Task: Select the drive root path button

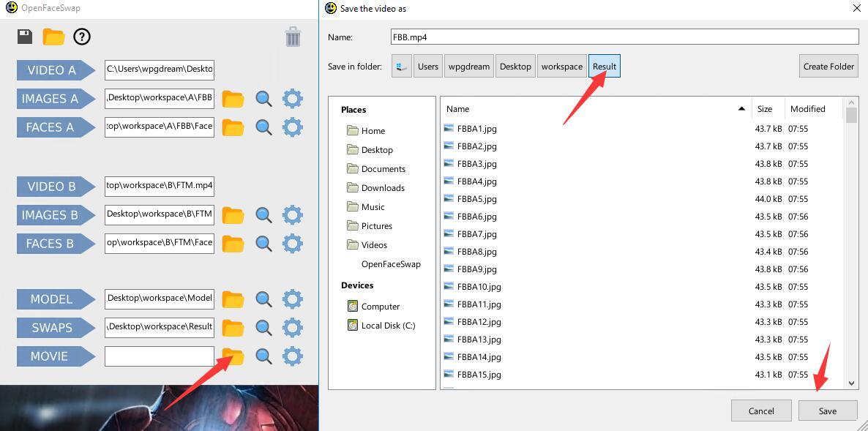Action: point(402,67)
